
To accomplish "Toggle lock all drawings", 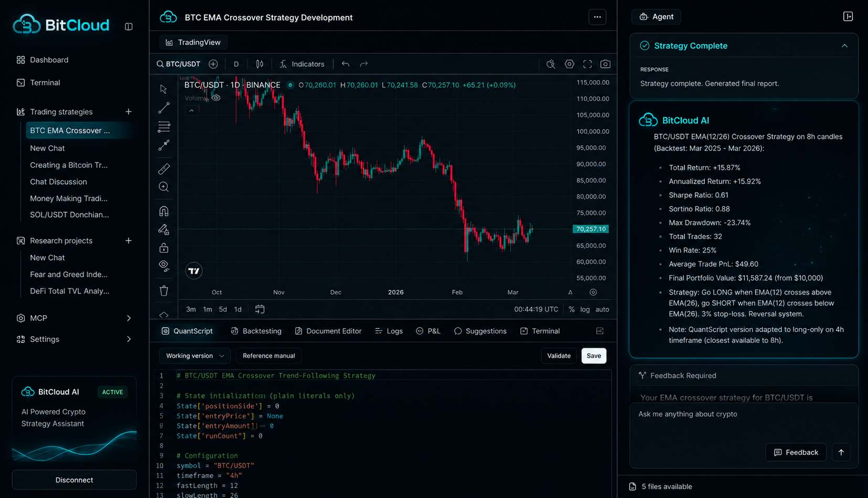I will coord(164,248).
